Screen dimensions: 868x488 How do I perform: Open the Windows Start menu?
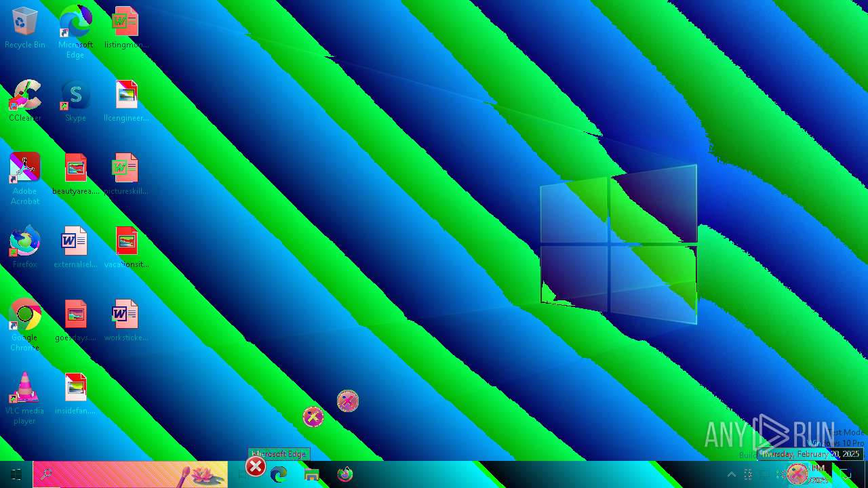click(16, 474)
